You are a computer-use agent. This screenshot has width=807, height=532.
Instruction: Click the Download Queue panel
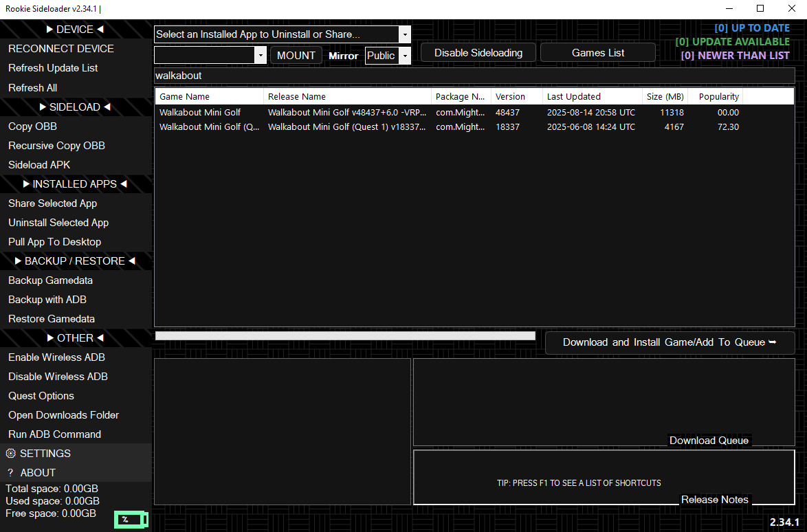[x=604, y=402]
